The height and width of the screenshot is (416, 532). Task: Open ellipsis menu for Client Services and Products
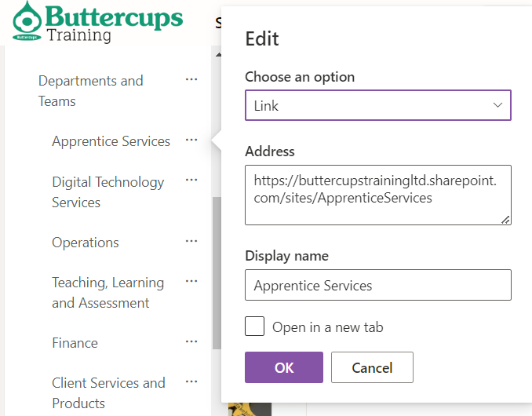pos(191,381)
